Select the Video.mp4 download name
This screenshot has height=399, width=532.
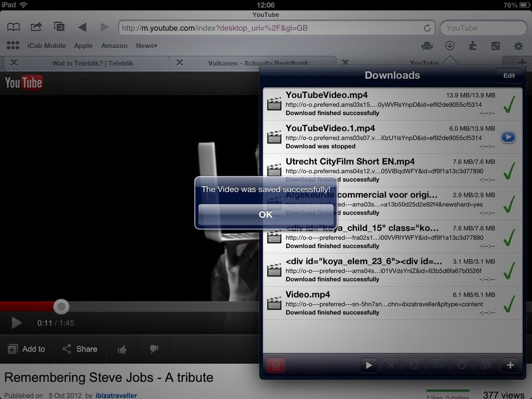pos(308,294)
